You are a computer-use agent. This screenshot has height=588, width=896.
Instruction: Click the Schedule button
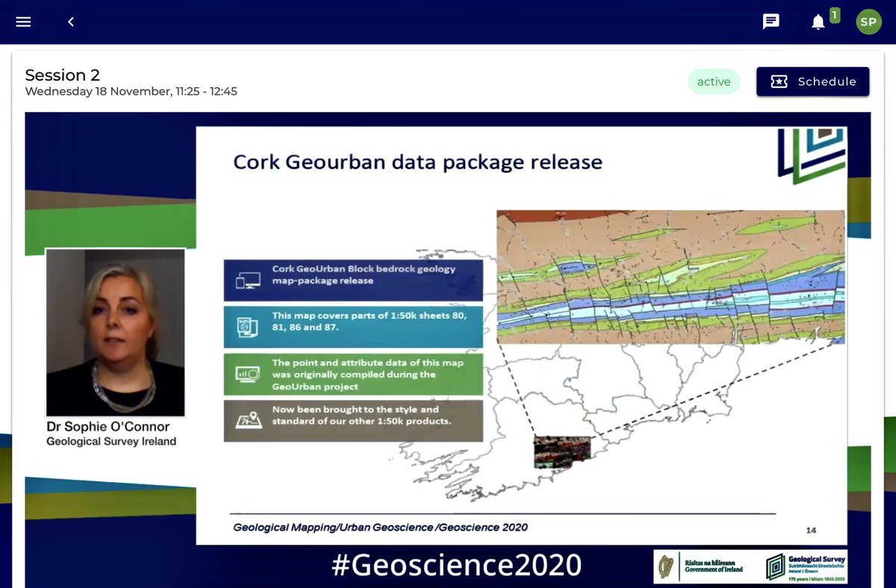(x=813, y=81)
